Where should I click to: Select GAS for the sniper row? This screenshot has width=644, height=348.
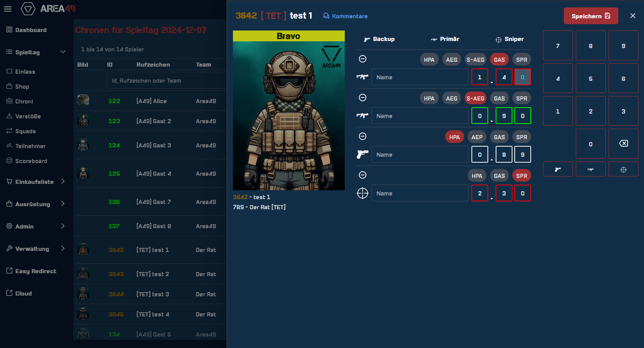[499, 176]
